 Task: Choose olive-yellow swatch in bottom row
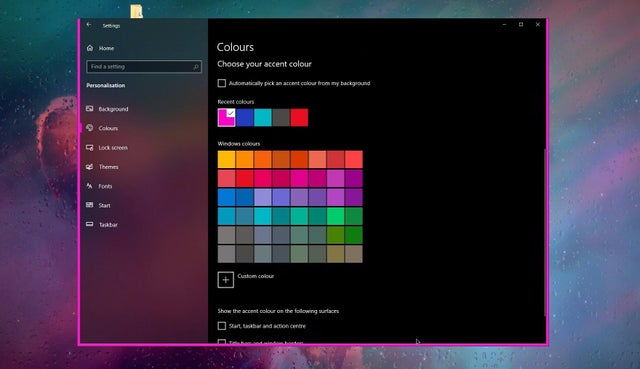336,254
